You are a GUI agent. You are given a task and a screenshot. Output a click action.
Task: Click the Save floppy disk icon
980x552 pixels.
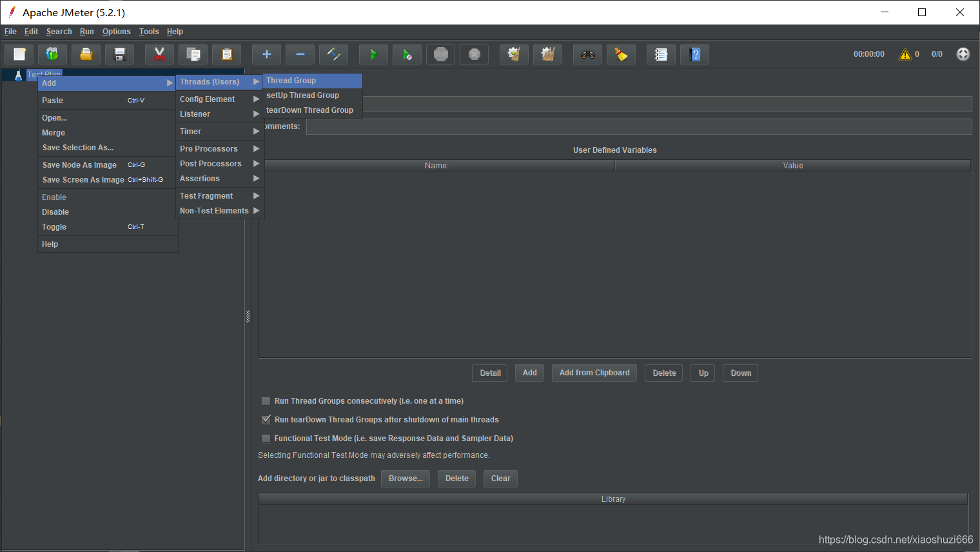[120, 54]
